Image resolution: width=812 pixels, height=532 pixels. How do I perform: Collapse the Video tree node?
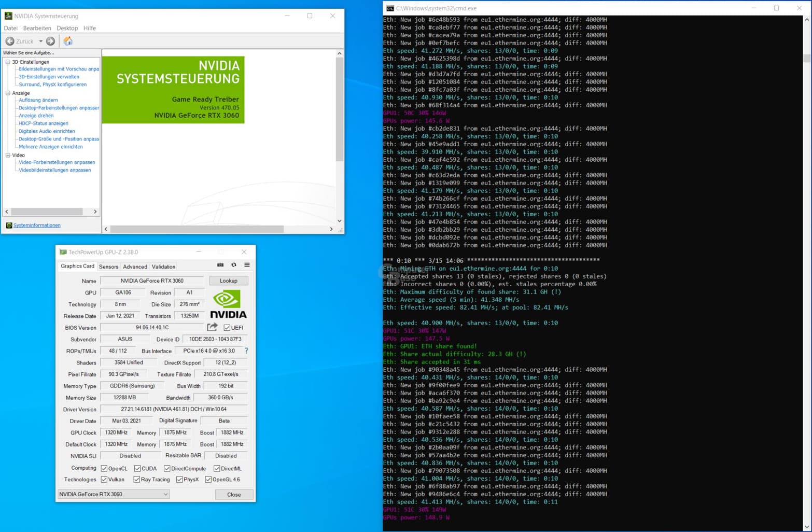pyautogui.click(x=8, y=155)
